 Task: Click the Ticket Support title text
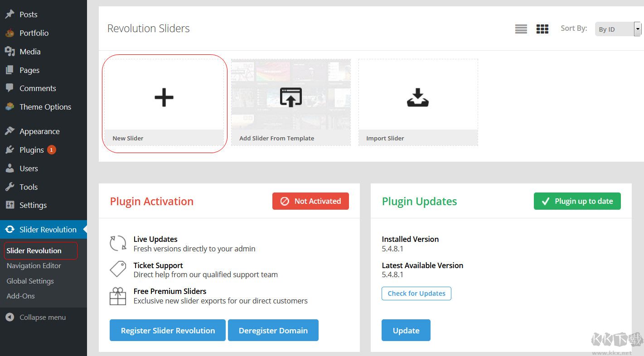click(x=158, y=265)
